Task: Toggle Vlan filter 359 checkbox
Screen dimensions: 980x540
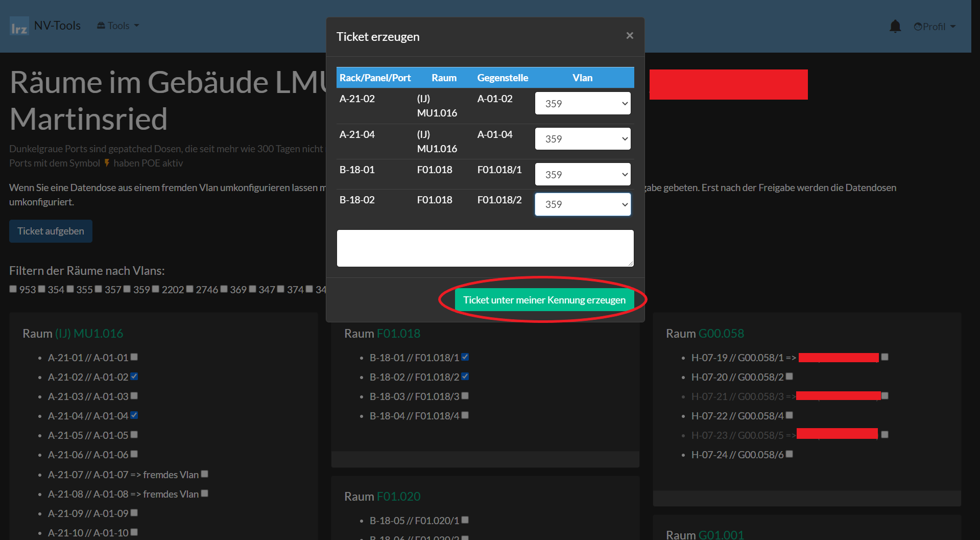Action: pos(127,289)
